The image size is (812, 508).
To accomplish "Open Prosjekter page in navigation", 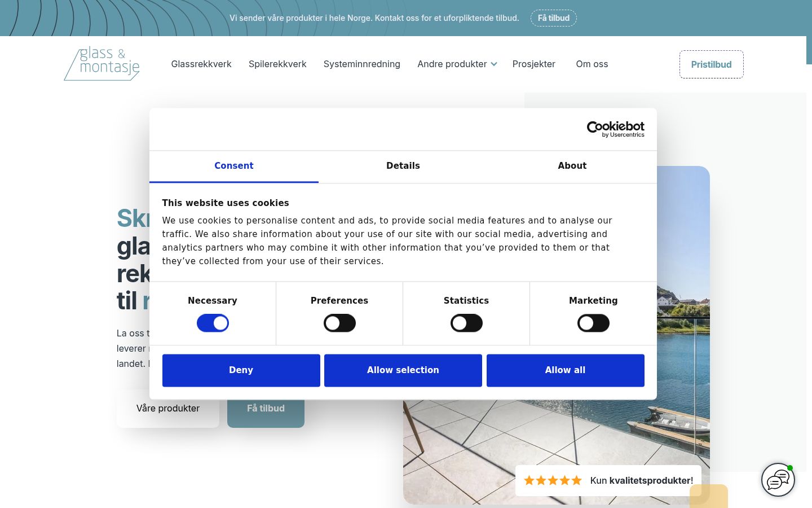I will pos(534,64).
